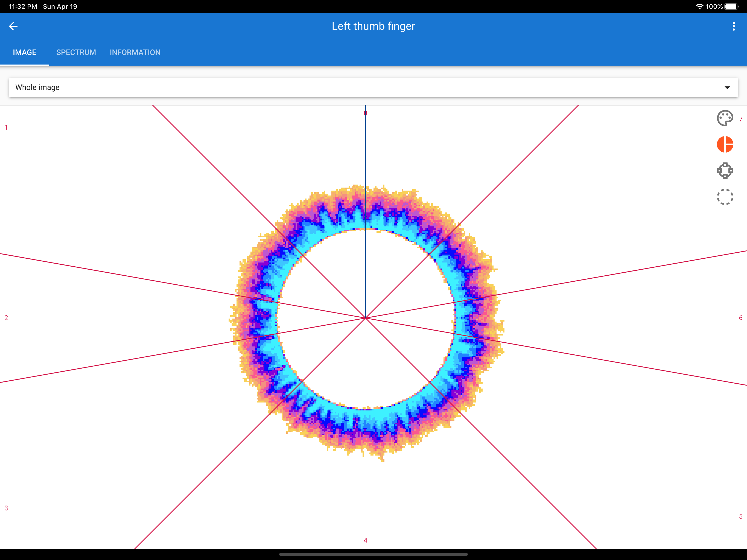This screenshot has height=560, width=747.
Task: Expand the Whole image dropdown
Action: [x=373, y=87]
